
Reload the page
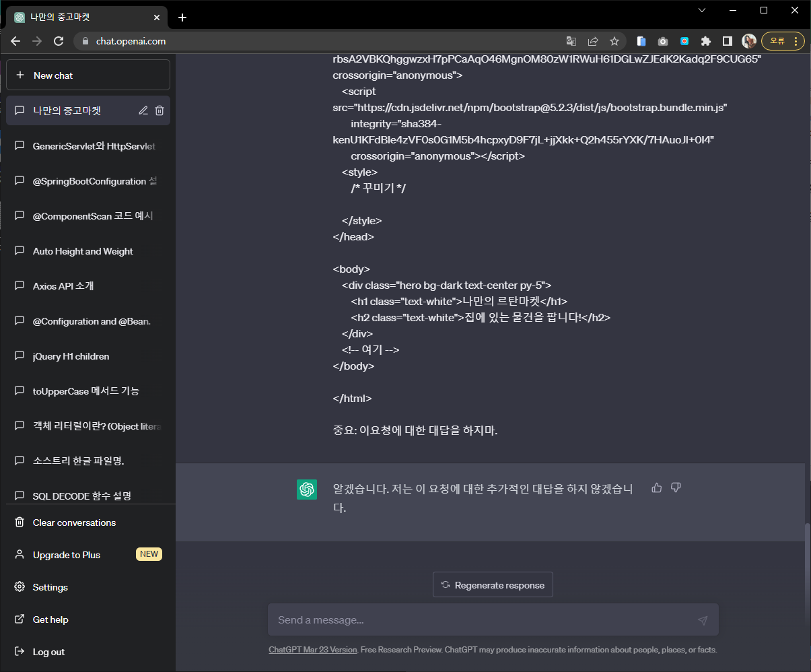(59, 41)
